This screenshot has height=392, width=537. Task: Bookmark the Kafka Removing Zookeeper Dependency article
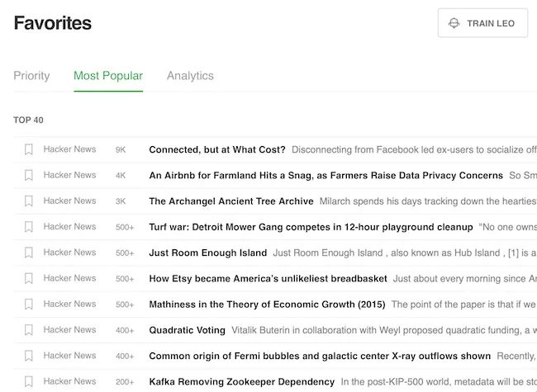click(28, 381)
